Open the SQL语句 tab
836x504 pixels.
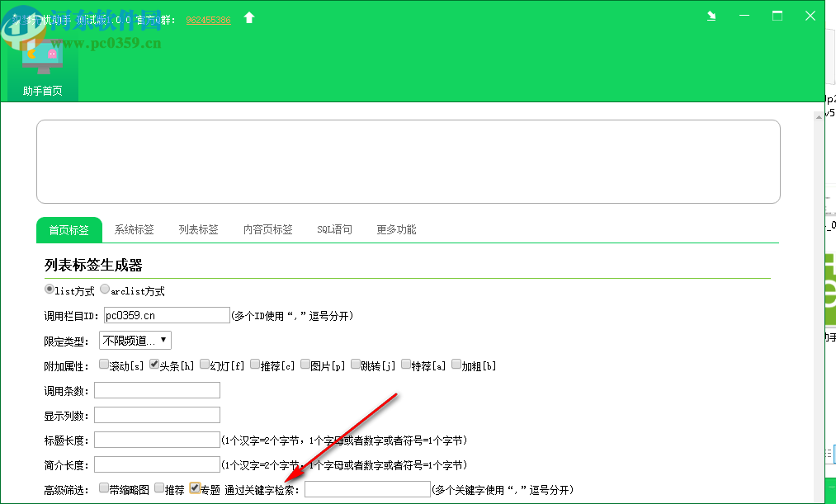click(x=334, y=229)
